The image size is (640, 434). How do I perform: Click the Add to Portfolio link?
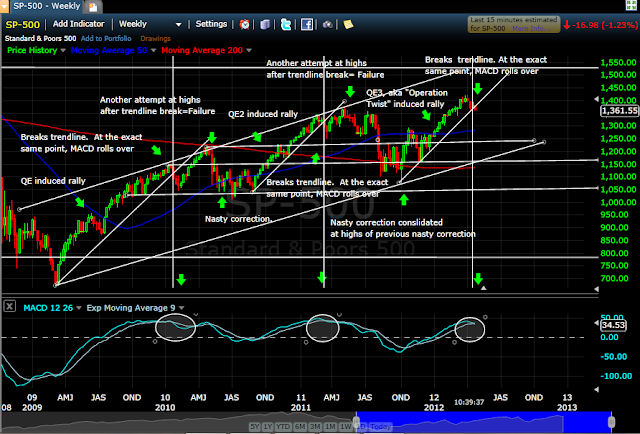[x=106, y=38]
